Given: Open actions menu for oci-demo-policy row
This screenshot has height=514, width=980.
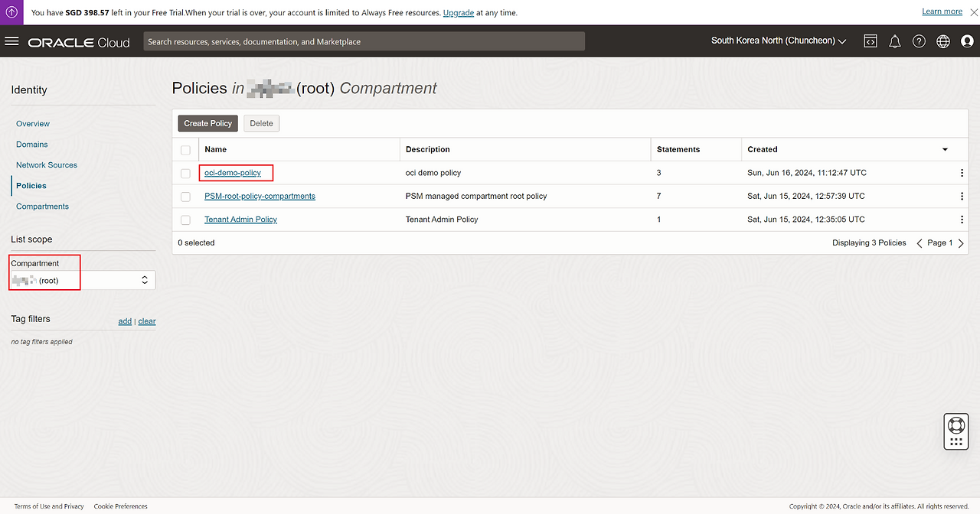Looking at the screenshot, I should [962, 173].
